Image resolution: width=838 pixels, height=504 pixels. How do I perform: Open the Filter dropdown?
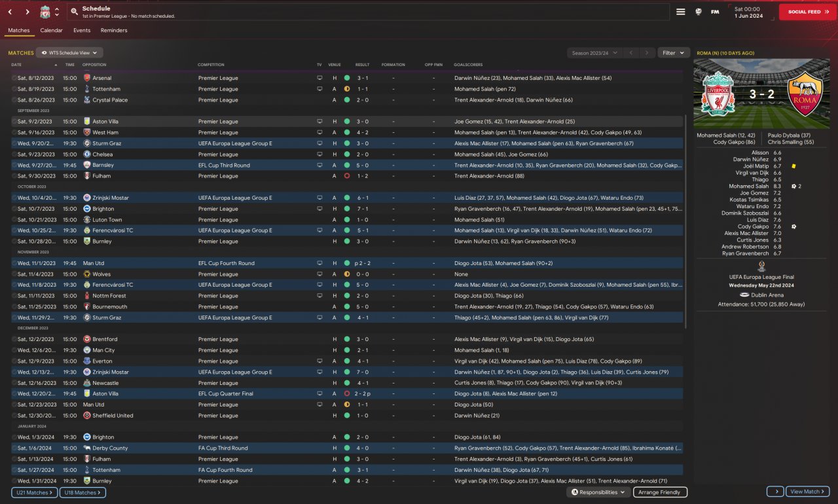point(673,52)
